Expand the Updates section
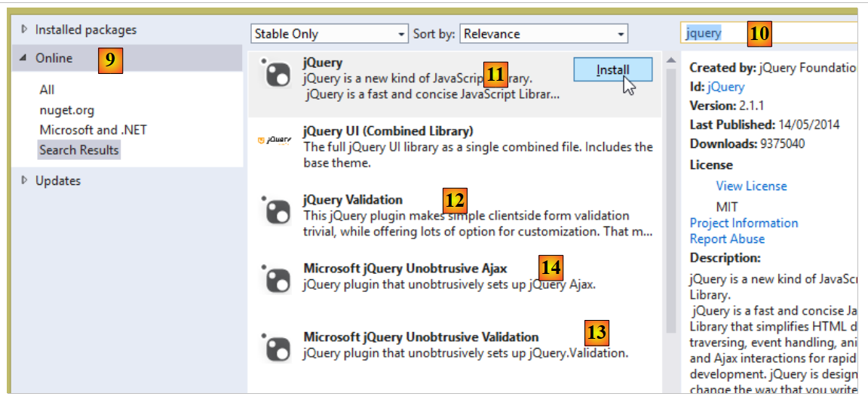This screenshot has width=868, height=409. 24,181
